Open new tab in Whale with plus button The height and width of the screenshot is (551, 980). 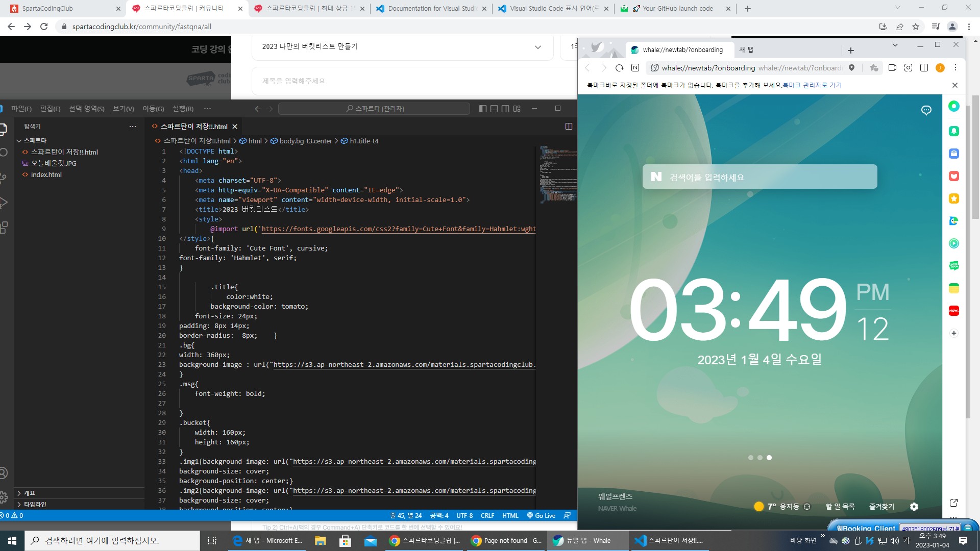[850, 50]
